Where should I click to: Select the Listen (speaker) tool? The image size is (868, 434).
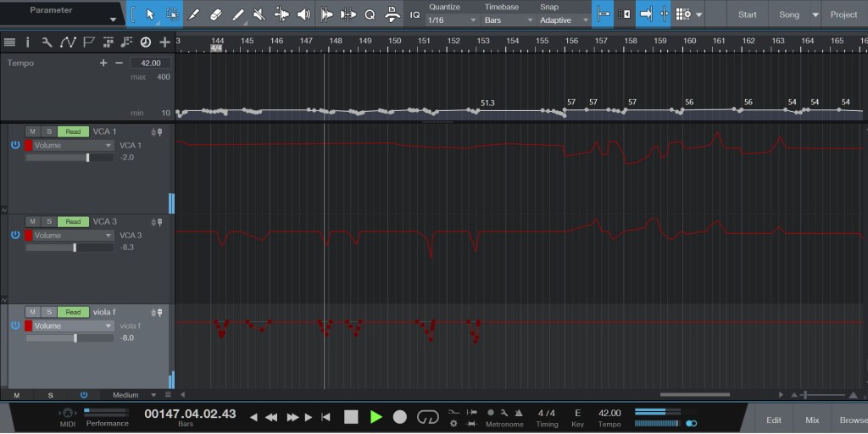click(x=303, y=14)
